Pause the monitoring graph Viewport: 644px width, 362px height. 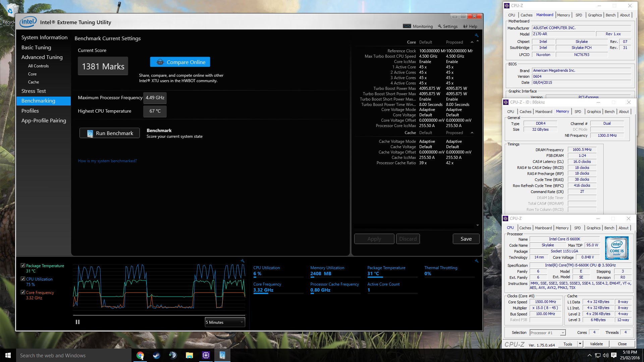78,322
